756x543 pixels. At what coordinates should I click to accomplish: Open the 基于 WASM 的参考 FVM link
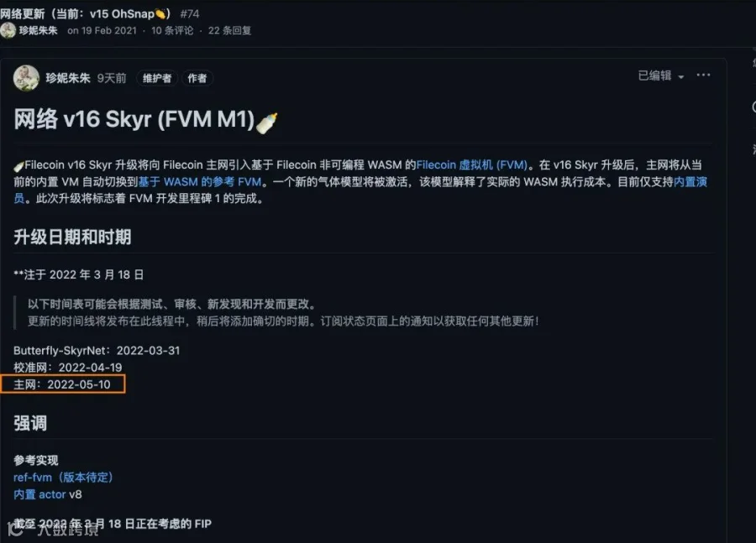click(200, 181)
